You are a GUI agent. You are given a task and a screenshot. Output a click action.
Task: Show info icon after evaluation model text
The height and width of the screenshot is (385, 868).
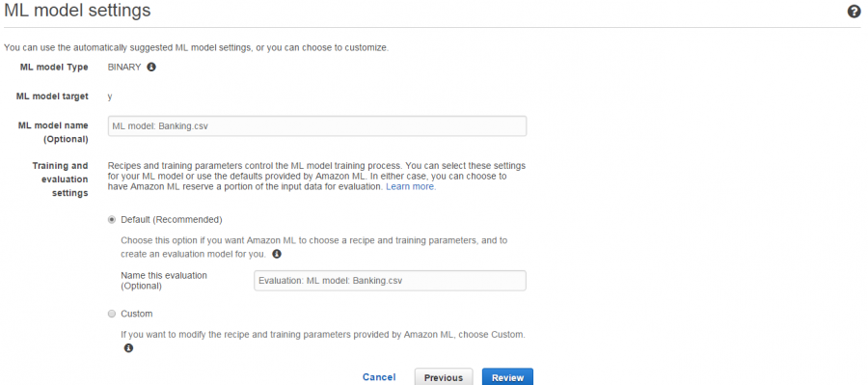(277, 255)
